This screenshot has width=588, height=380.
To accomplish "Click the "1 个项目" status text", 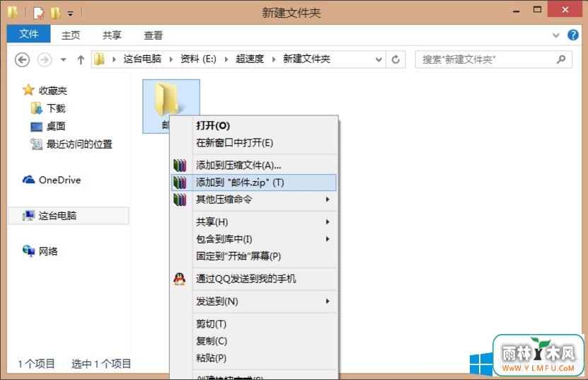I will click(36, 364).
